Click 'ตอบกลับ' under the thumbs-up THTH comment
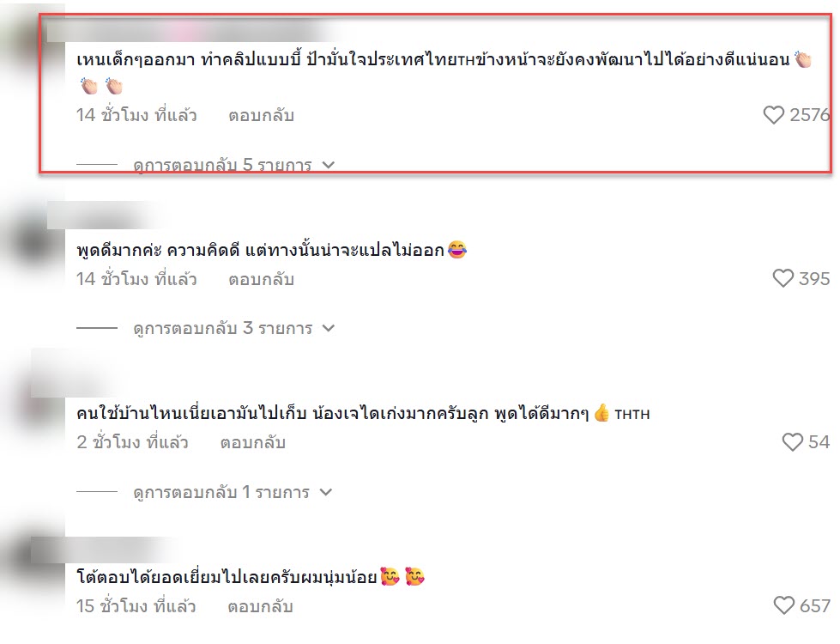 253,442
